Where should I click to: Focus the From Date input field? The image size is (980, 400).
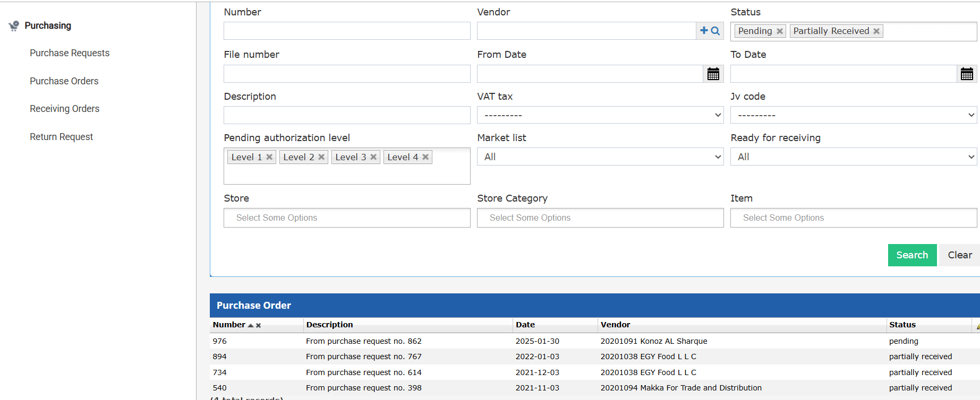pyautogui.click(x=590, y=74)
